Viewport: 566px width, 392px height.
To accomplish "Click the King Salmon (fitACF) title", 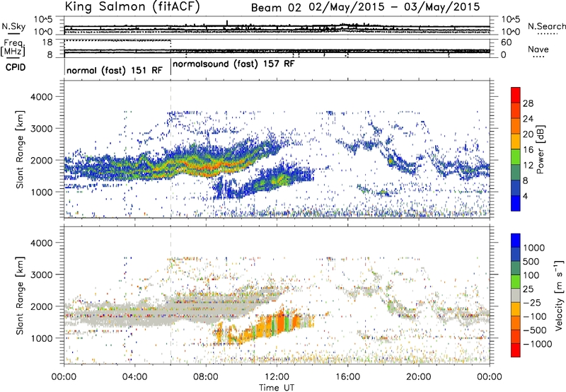I will click(x=132, y=6).
